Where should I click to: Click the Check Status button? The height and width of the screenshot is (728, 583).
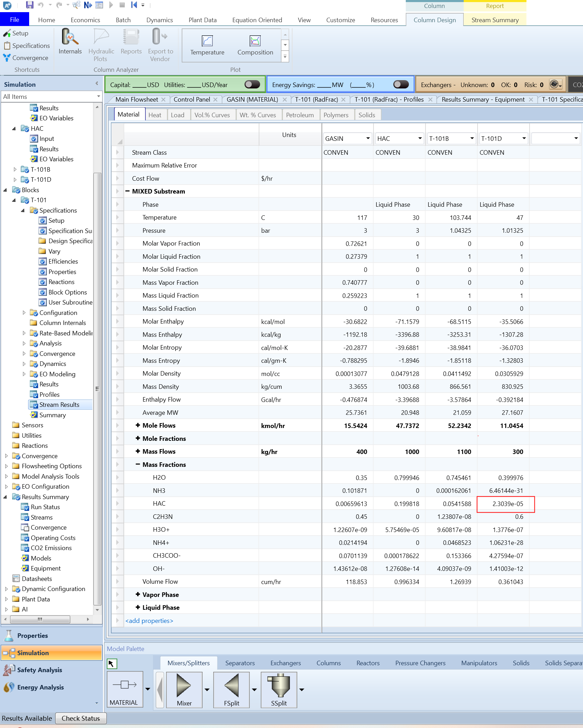[81, 718]
